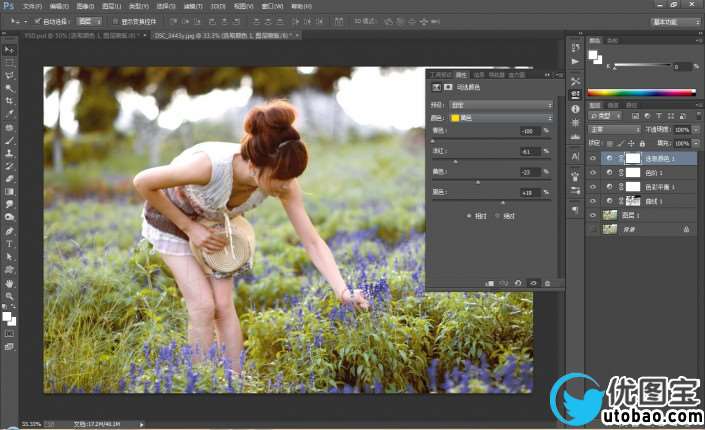Enable the 自动选择 checkbox in options bar
This screenshot has height=430, width=705.
37,20
